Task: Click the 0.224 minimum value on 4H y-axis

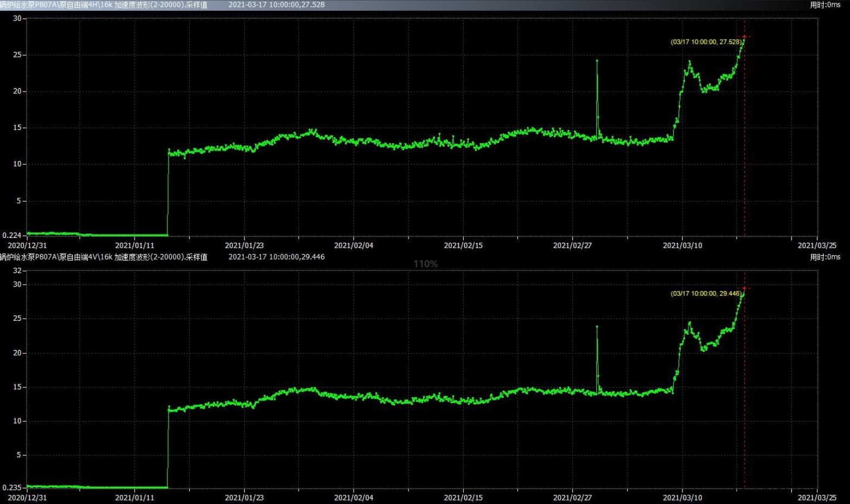Action: click(11, 235)
